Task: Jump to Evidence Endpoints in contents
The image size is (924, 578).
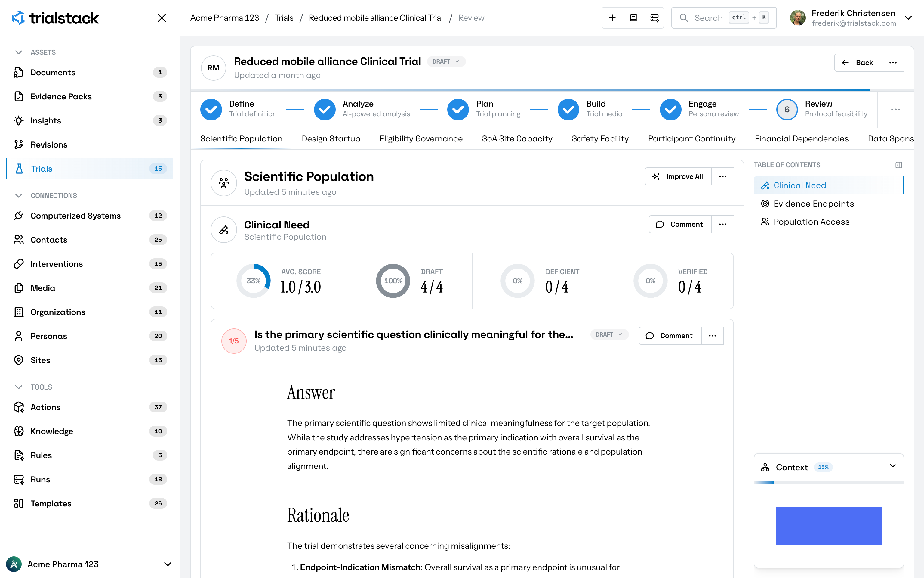Action: tap(813, 204)
